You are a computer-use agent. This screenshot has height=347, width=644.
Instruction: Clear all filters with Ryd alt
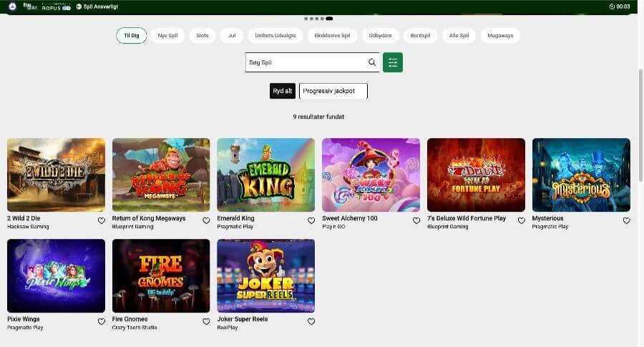pos(283,91)
